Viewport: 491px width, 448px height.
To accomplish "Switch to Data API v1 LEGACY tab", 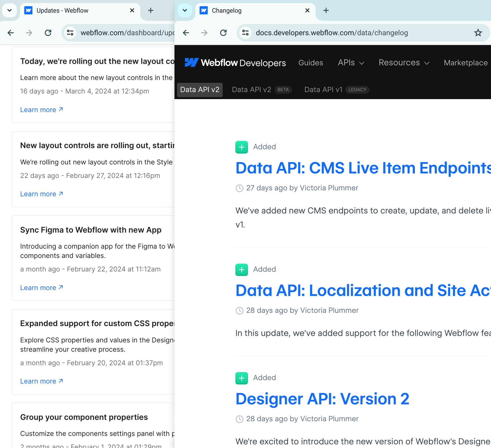I will pyautogui.click(x=337, y=90).
